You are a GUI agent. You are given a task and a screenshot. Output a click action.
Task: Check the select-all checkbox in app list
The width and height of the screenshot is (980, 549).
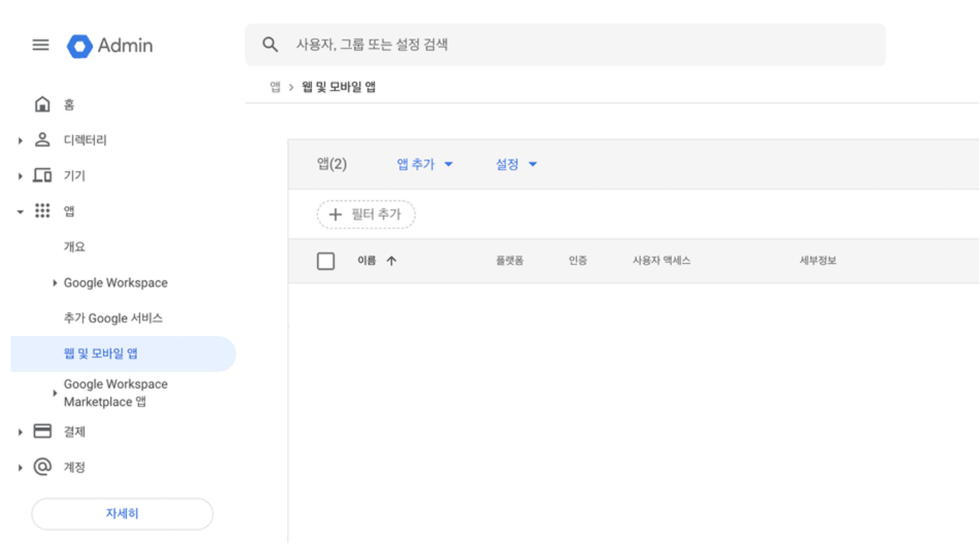[326, 260]
